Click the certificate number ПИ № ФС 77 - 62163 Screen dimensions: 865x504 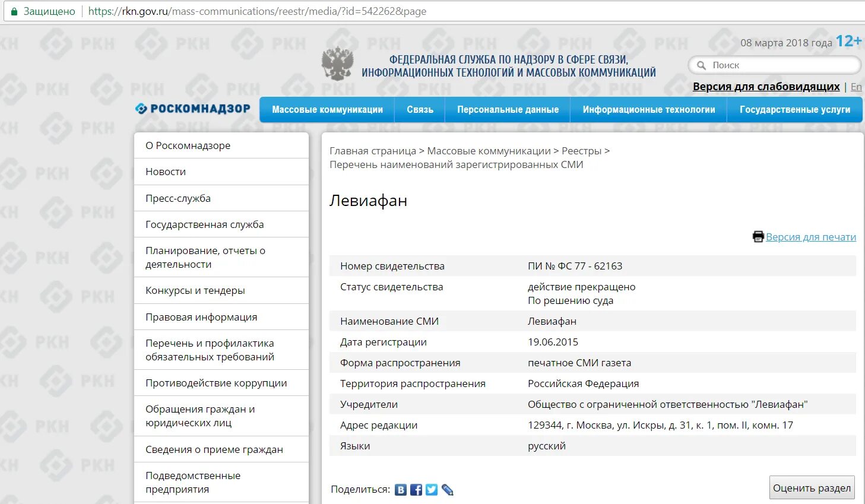(x=575, y=266)
